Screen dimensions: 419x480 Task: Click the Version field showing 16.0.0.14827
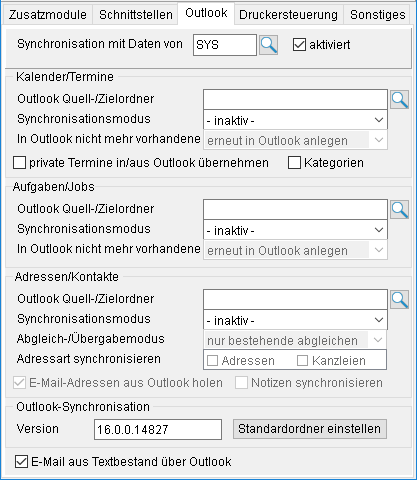pos(158,429)
